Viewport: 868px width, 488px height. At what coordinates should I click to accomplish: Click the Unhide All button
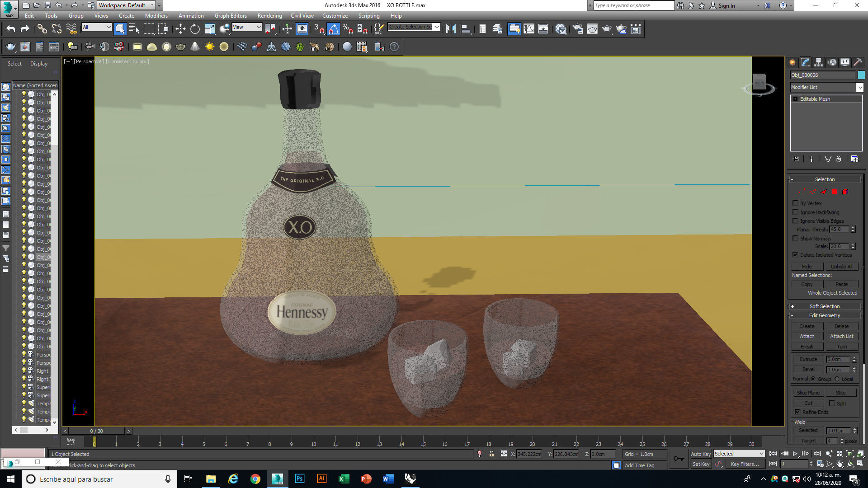click(x=841, y=267)
